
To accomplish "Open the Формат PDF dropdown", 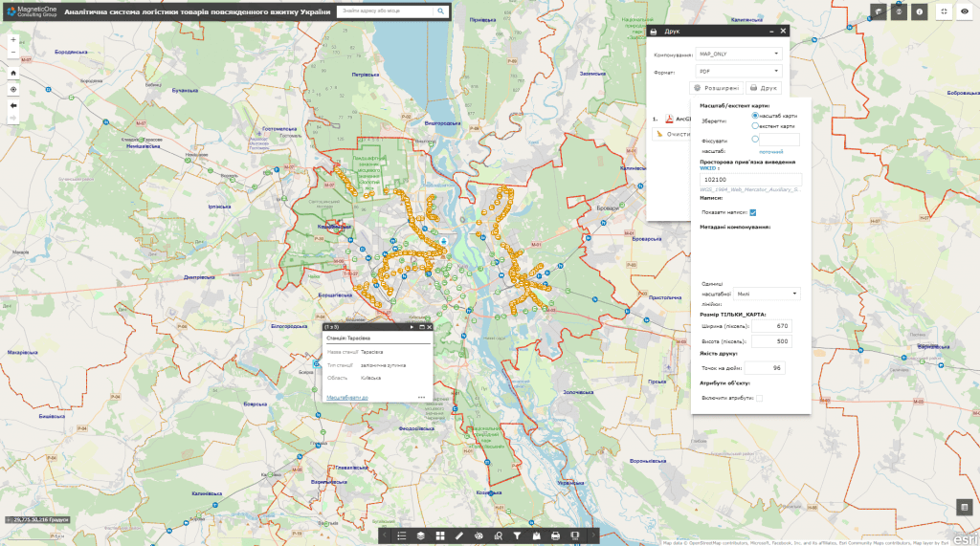I will pos(739,71).
